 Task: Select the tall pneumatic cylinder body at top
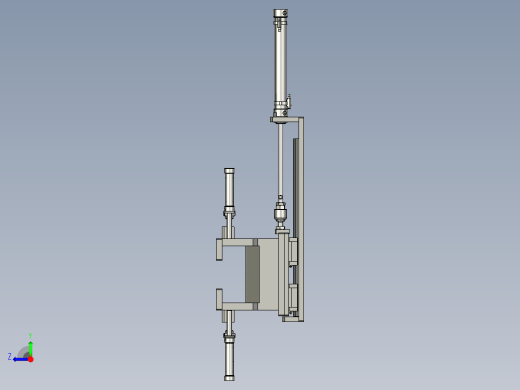tap(281, 63)
